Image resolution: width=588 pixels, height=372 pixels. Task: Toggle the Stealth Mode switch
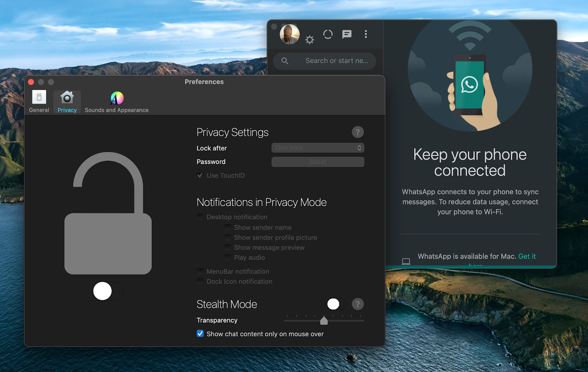click(337, 304)
